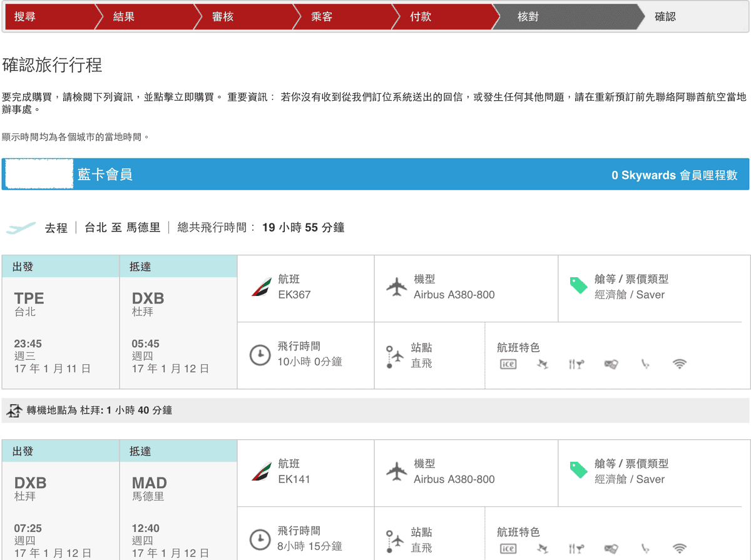Click the Wi-Fi icon on the EK141 segment
The height and width of the screenshot is (560, 751).
click(680, 549)
